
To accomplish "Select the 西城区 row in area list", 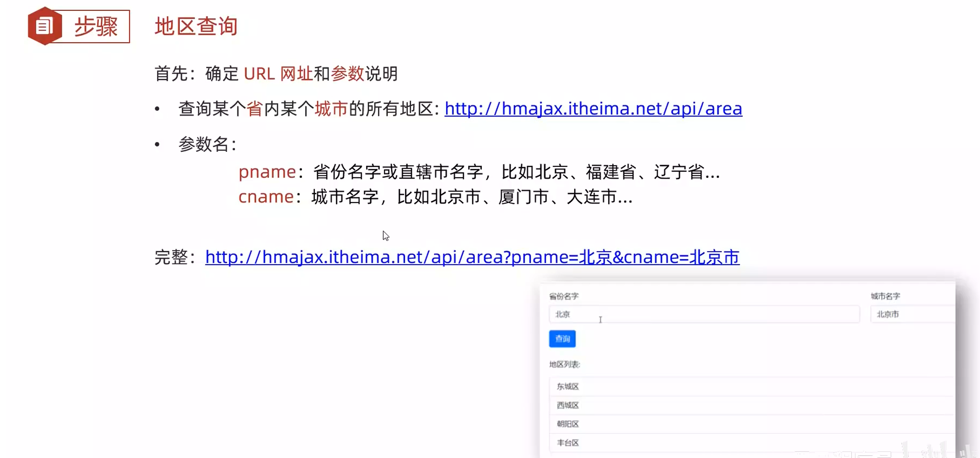I will pyautogui.click(x=752, y=405).
